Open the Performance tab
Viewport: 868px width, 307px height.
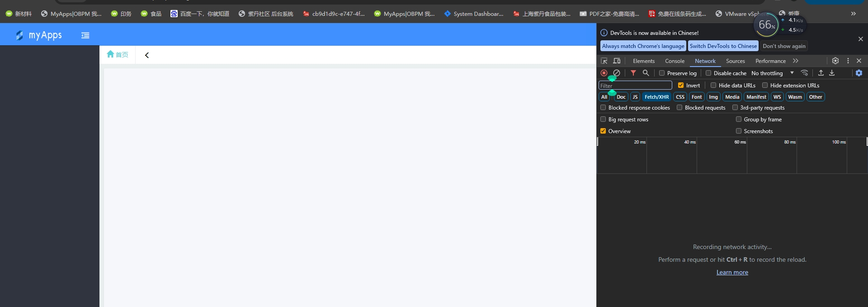pos(770,61)
